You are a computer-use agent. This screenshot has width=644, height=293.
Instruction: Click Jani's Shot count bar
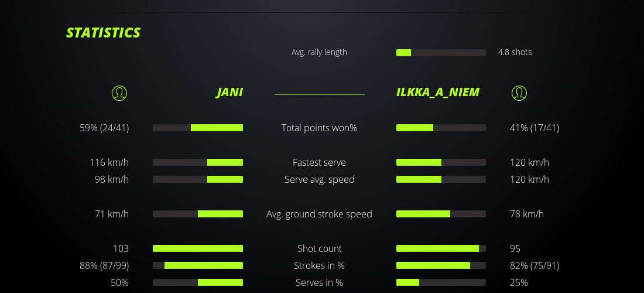pyautogui.click(x=198, y=248)
